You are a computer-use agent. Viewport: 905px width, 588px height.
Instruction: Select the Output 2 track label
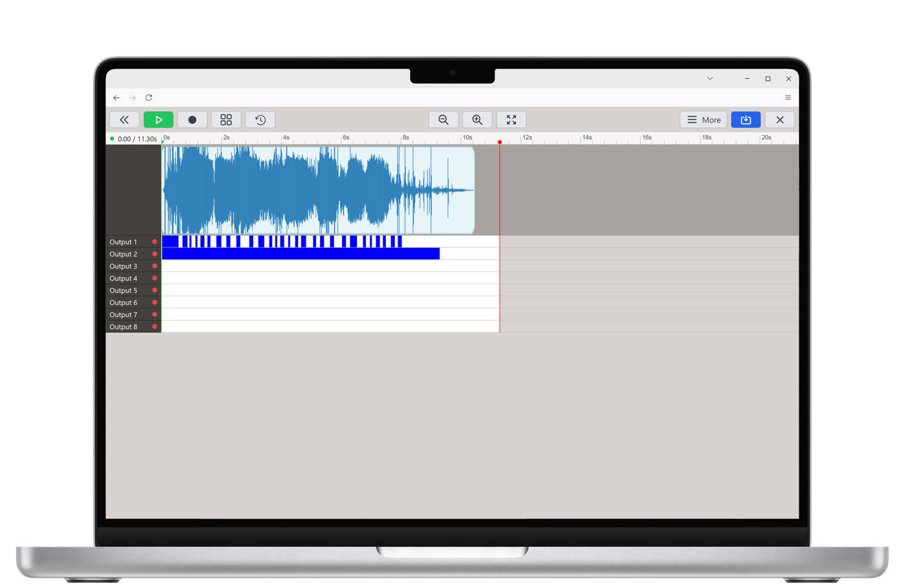123,254
